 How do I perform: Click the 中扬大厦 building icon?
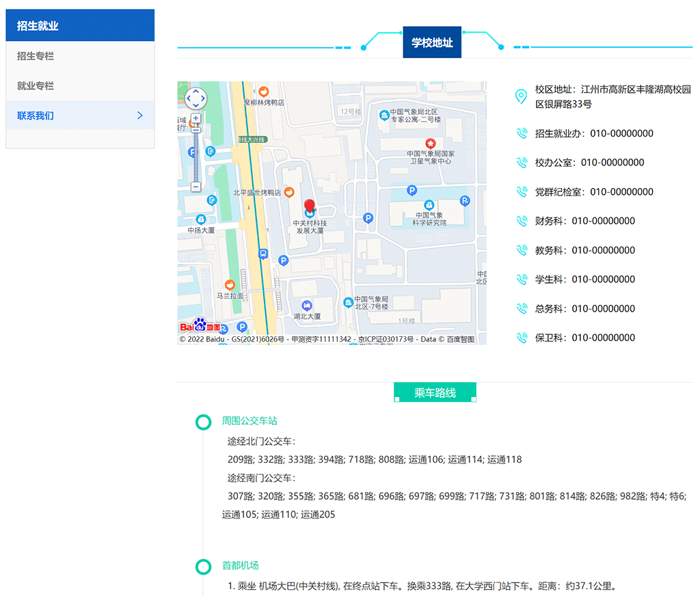point(201,219)
